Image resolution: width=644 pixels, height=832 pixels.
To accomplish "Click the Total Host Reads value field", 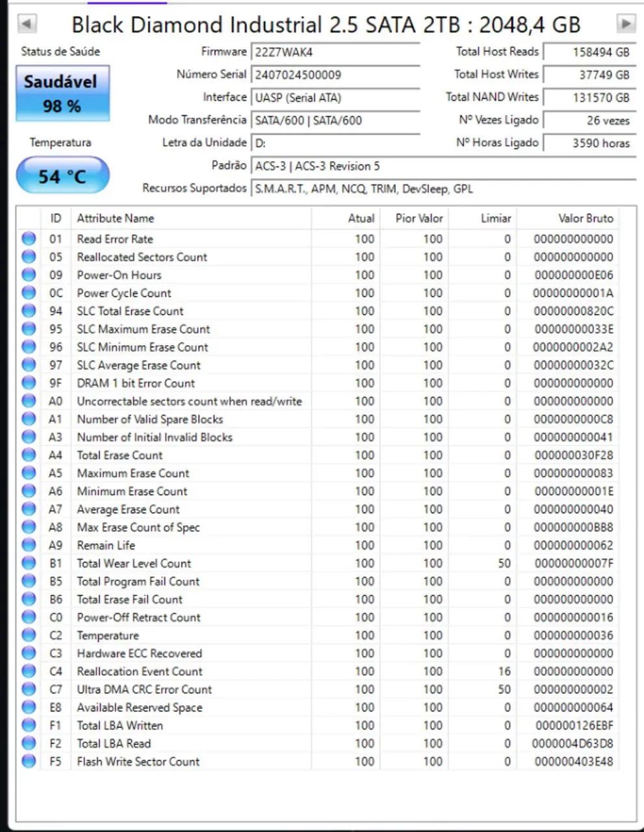I will (x=589, y=52).
